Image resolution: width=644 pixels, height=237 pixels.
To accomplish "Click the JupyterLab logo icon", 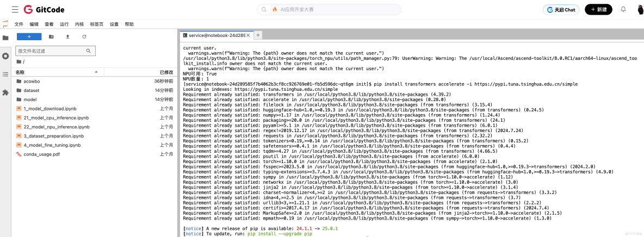I will click(x=5, y=24).
